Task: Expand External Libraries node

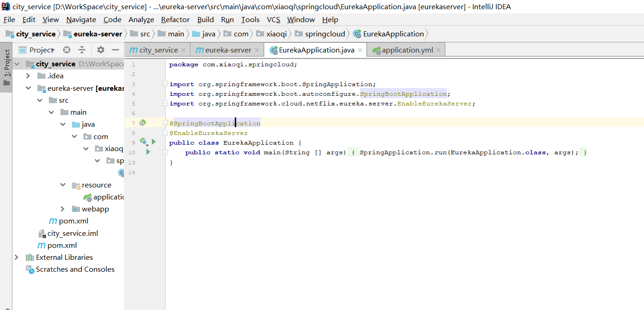Action: click(x=17, y=257)
